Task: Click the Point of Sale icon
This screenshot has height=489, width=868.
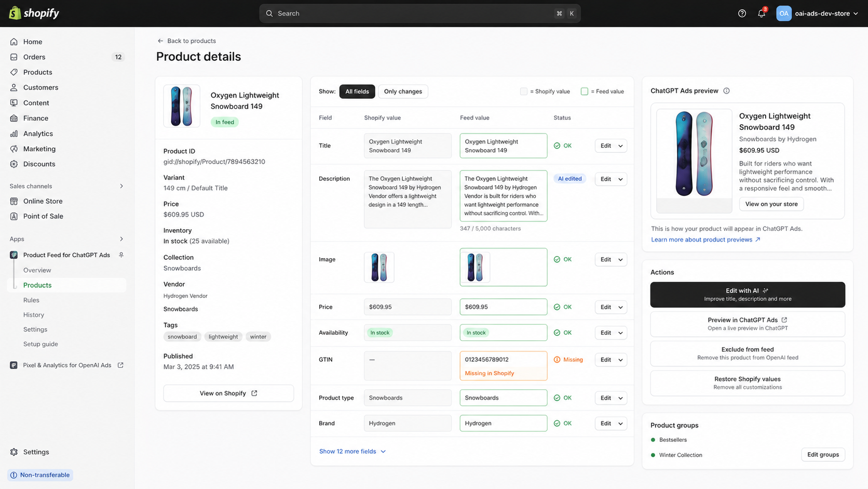Action: tap(14, 216)
